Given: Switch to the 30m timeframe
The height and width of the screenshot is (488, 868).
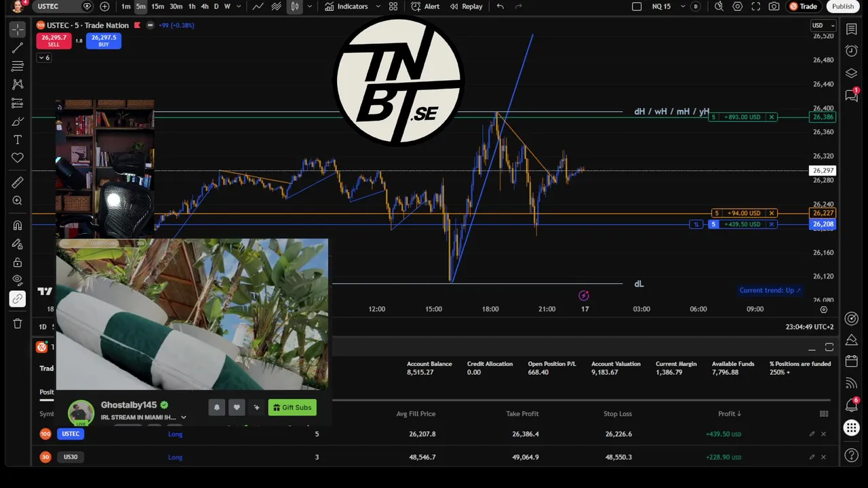Looking at the screenshot, I should pyautogui.click(x=176, y=6).
